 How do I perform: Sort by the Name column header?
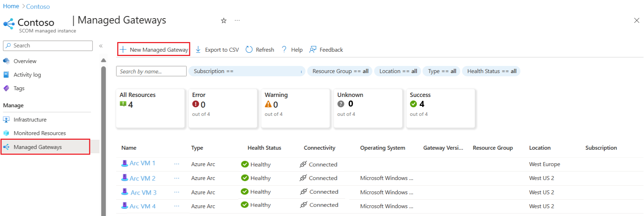[x=129, y=148]
